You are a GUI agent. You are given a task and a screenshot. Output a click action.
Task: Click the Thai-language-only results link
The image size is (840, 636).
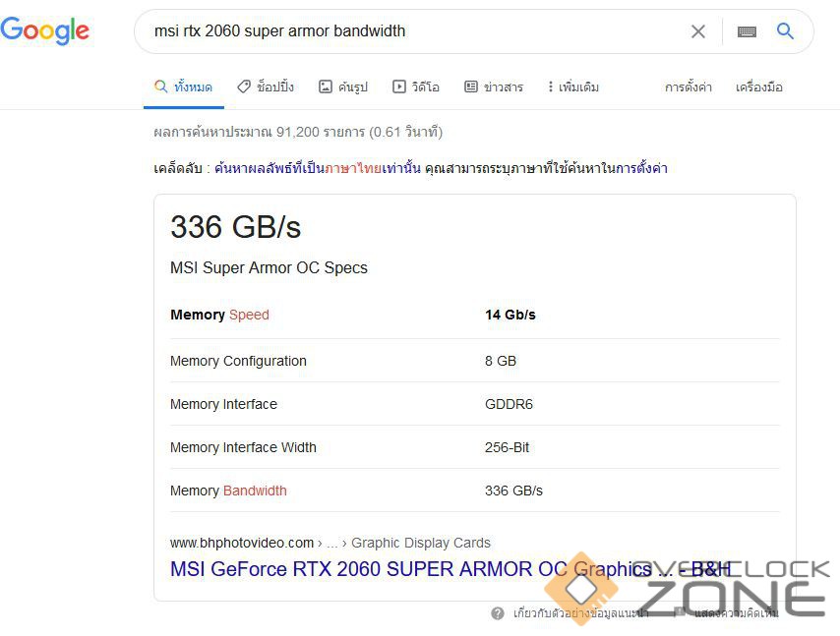pyautogui.click(x=317, y=168)
